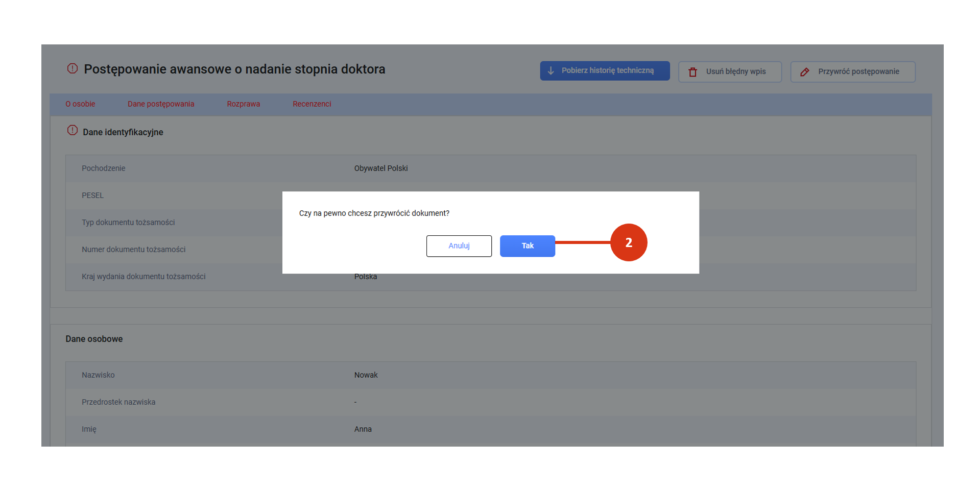Click the Nowak surname value
Viewport: 980px width, 490px height.
pyautogui.click(x=366, y=375)
